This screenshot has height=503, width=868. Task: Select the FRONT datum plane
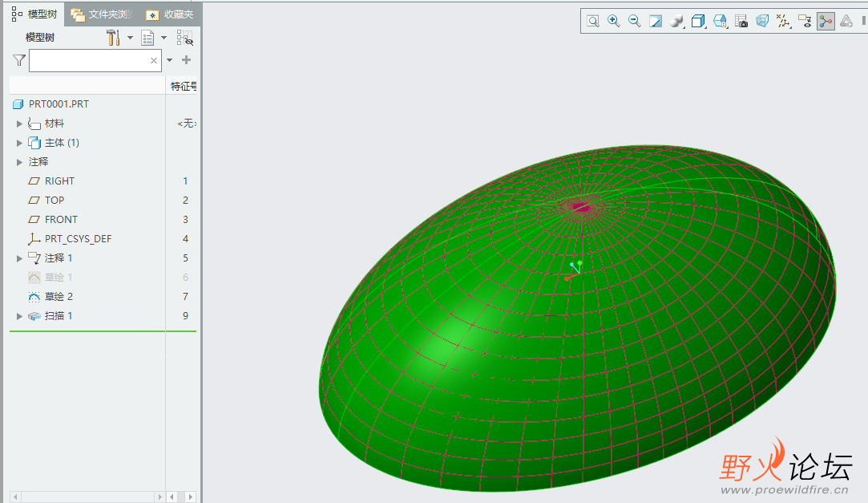[x=61, y=219]
